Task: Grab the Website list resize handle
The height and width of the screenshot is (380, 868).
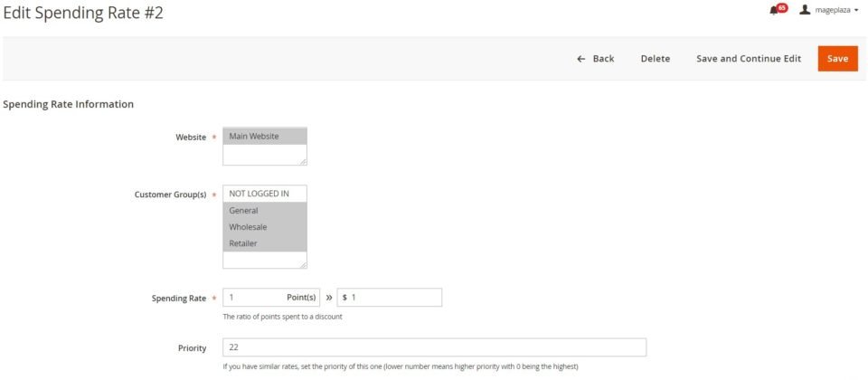Action: click(303, 161)
